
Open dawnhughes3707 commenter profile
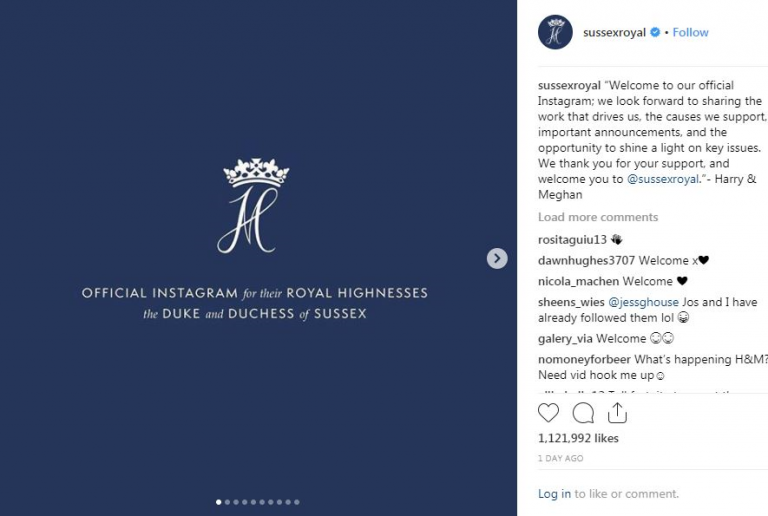586,260
